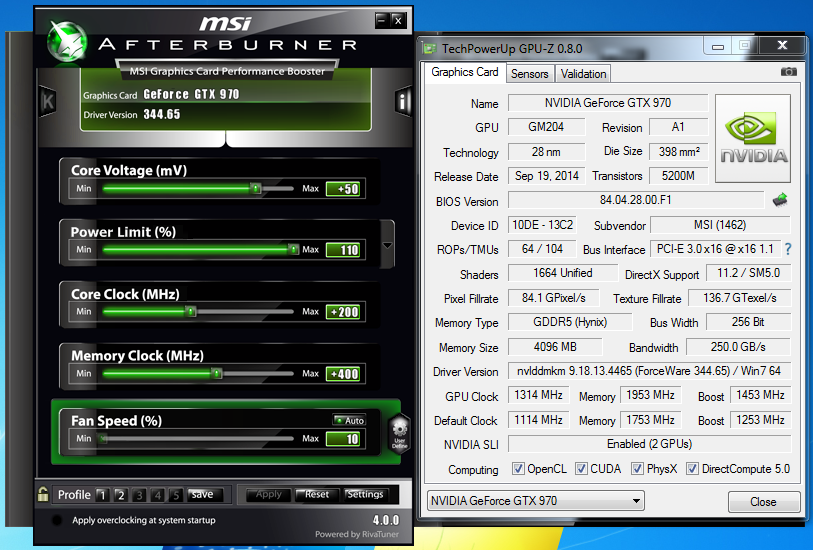Switch to the Graphics Card tab

pyautogui.click(x=465, y=72)
